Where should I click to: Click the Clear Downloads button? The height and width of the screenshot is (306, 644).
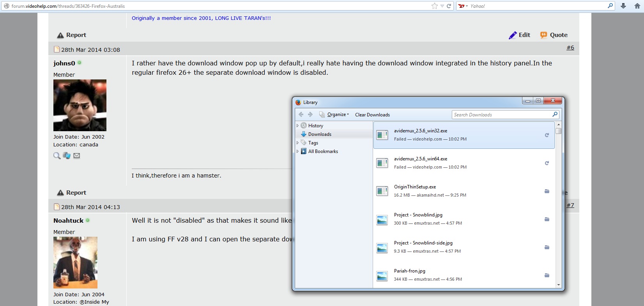pyautogui.click(x=372, y=115)
